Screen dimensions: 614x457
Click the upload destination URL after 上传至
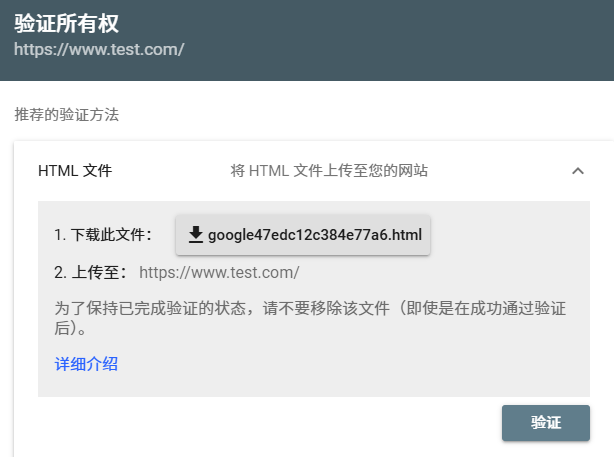pos(219,272)
